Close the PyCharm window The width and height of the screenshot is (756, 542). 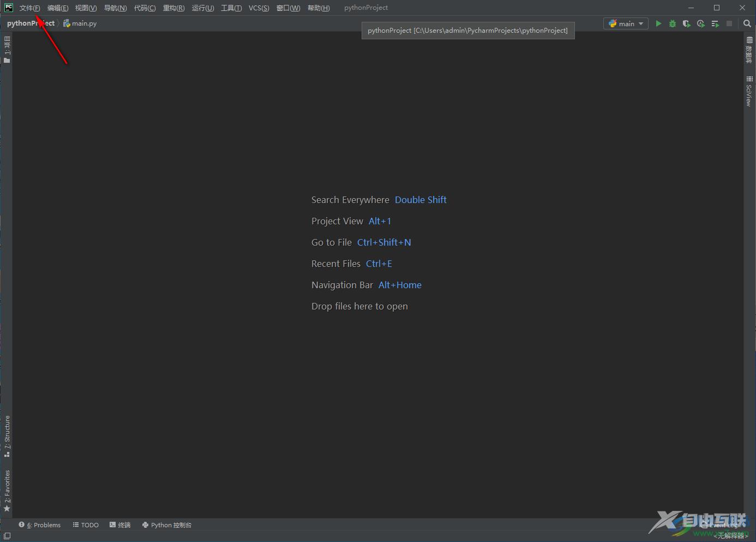pyautogui.click(x=742, y=8)
